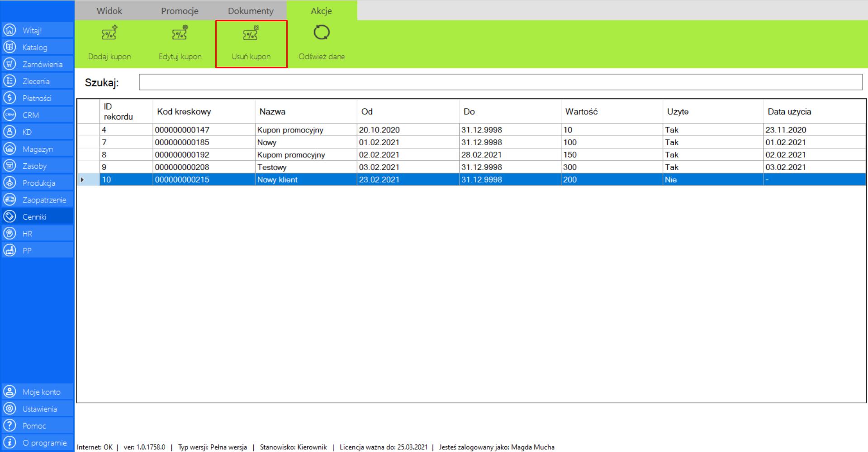This screenshot has height=452, width=868.
Task: Click the Dodaj kupon icon
Action: click(x=109, y=33)
